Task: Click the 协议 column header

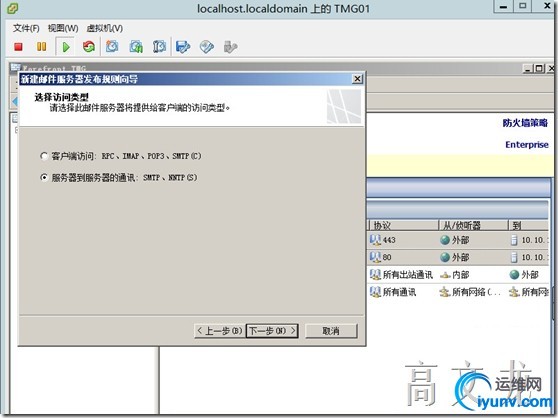Action: [403, 225]
